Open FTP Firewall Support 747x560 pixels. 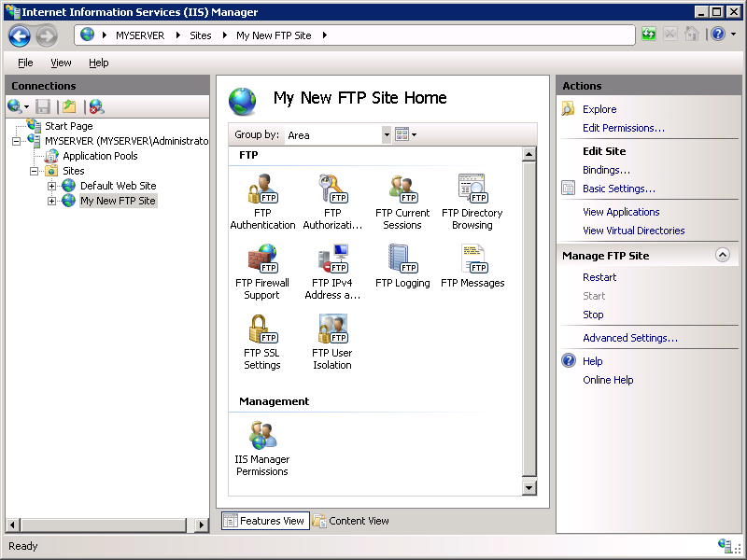262,266
